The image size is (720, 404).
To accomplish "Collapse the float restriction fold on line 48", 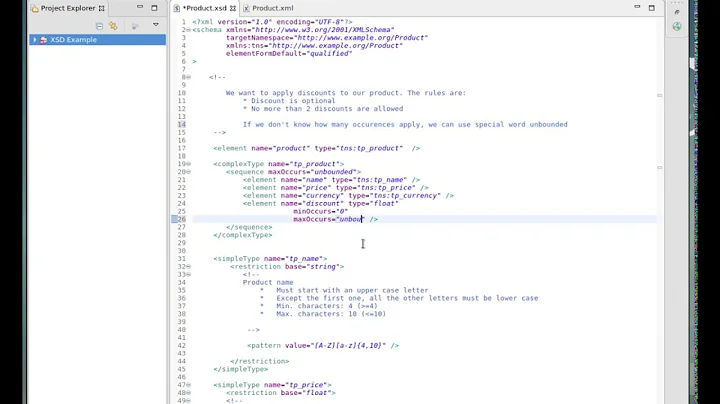I will click(188, 393).
